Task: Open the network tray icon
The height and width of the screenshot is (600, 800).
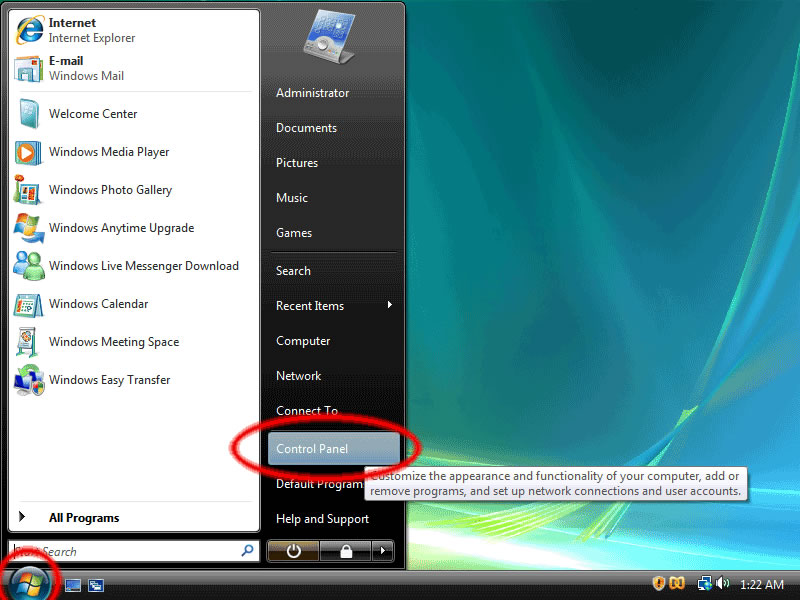Action: [x=705, y=583]
